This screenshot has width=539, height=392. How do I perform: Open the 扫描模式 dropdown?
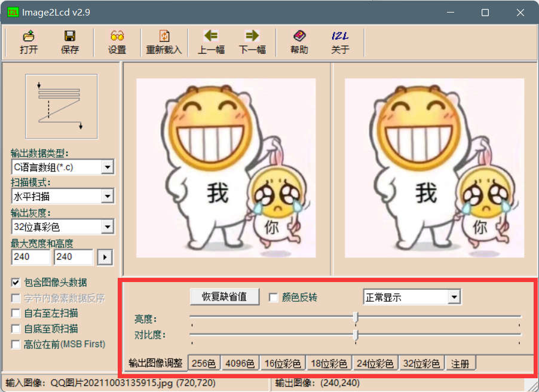click(108, 197)
